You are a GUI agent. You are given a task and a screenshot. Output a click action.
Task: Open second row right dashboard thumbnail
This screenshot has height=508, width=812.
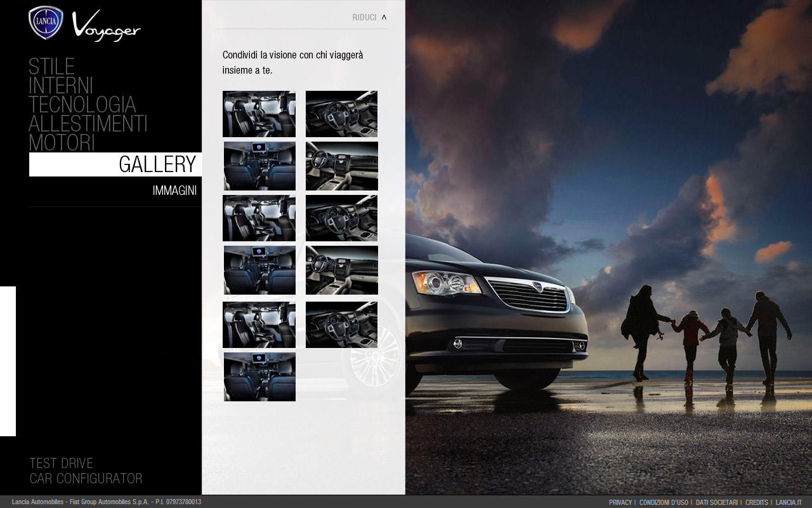(342, 166)
